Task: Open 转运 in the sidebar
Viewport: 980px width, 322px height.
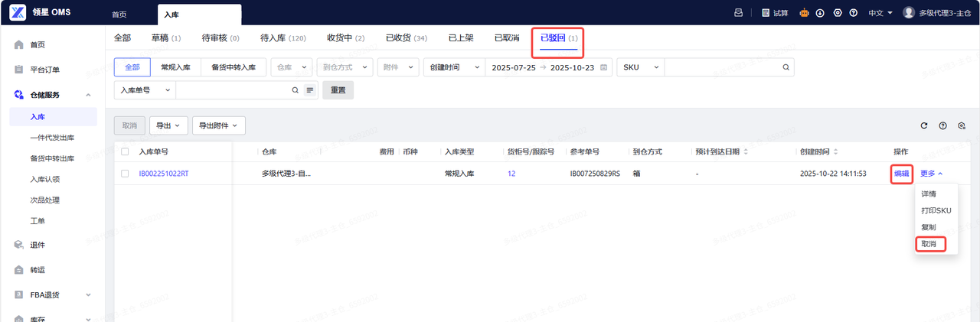Action: (x=38, y=270)
